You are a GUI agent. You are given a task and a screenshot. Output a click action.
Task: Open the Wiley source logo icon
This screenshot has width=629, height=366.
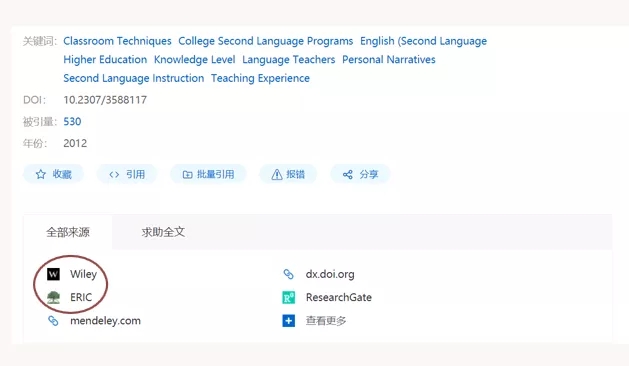(x=53, y=274)
